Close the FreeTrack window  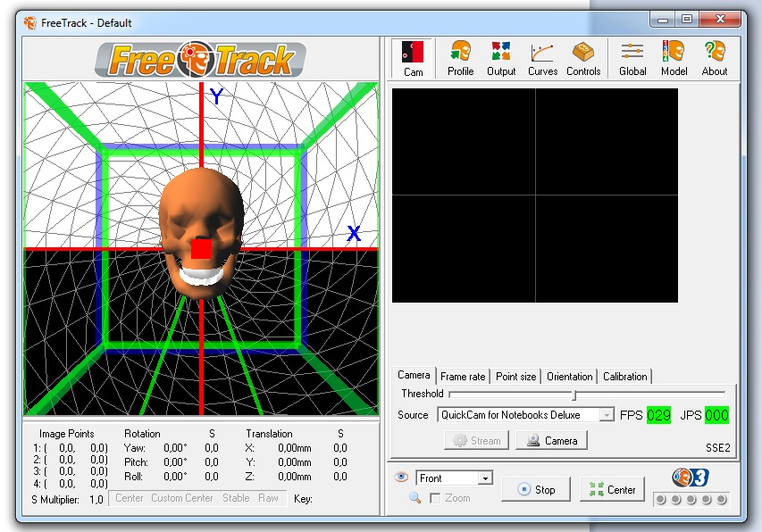tap(720, 20)
